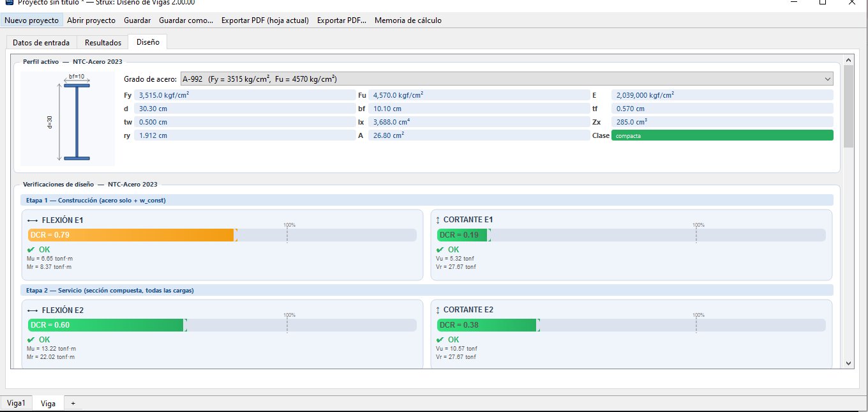Click the I-beam profile section diagram
868x412 pixels.
coord(68,118)
